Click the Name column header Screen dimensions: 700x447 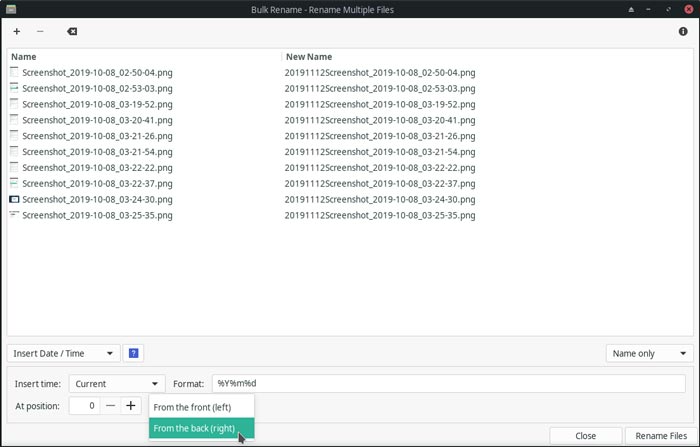click(144, 57)
